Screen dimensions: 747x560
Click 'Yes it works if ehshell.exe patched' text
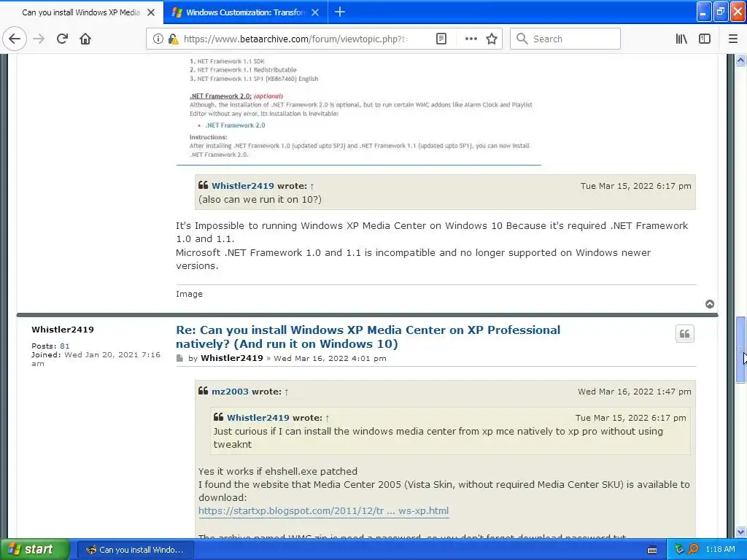point(278,472)
